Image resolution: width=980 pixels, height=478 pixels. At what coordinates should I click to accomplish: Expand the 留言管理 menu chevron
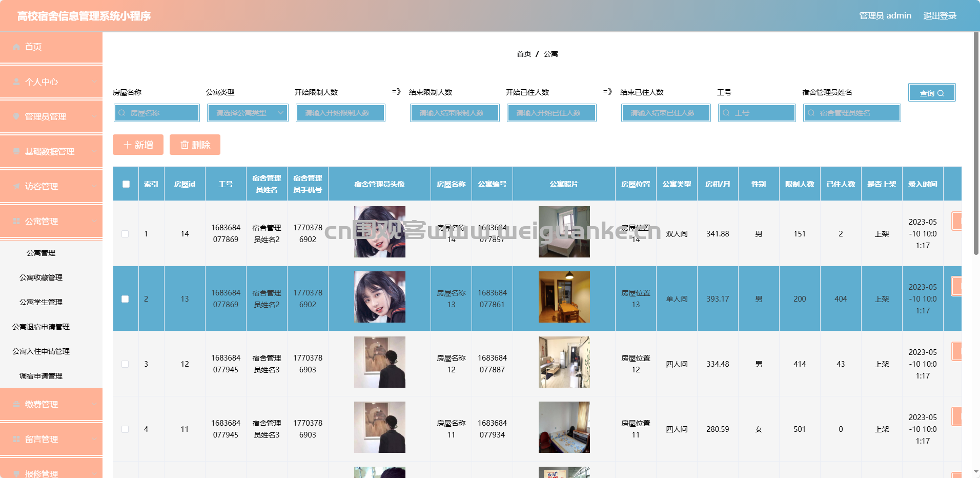(94, 439)
